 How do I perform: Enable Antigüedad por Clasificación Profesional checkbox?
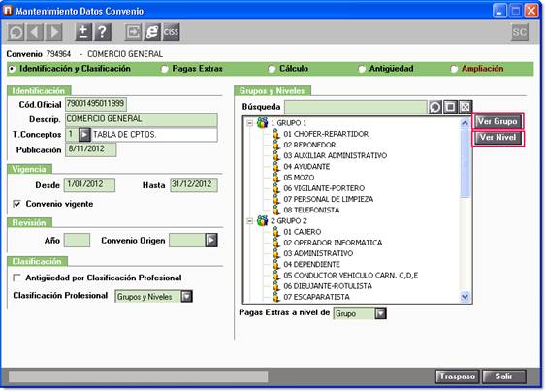click(16, 278)
